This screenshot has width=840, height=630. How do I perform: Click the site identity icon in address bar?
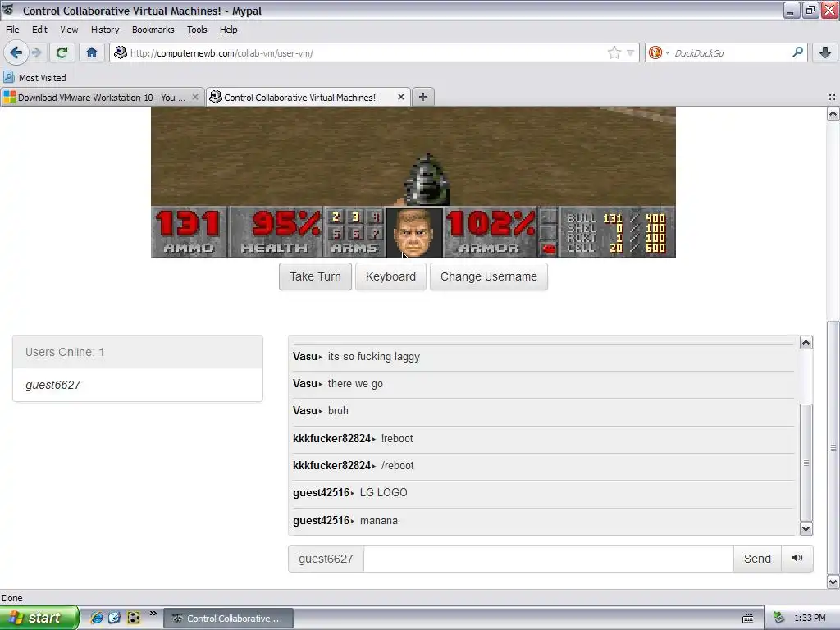tap(121, 52)
